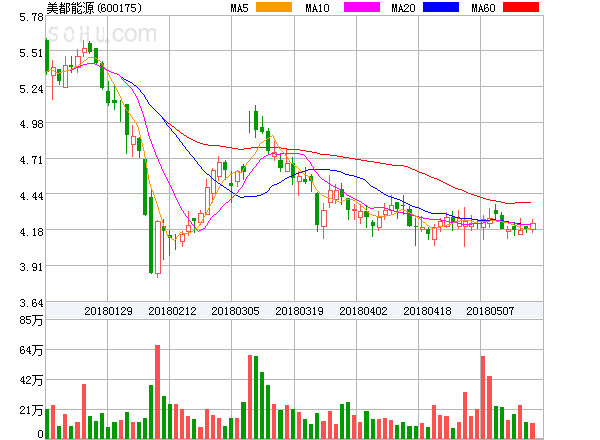Click the lowest red candlestick near 3.91
Viewport: 600px width, 440px height.
pyautogui.click(x=158, y=248)
